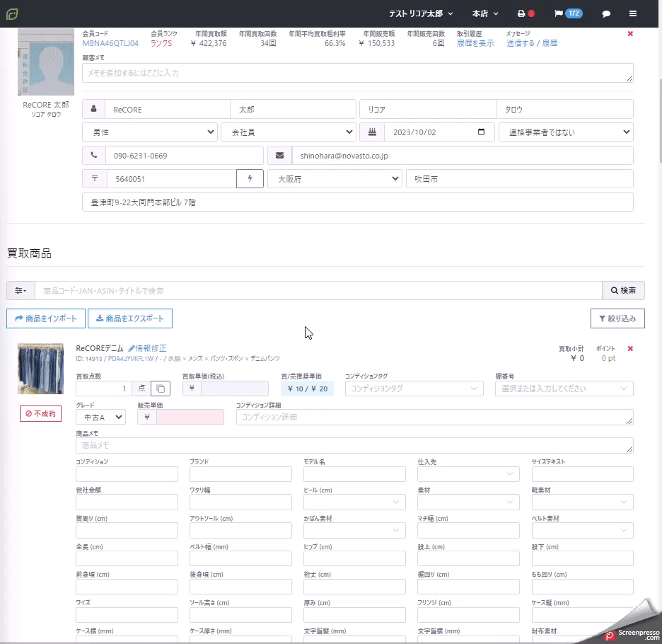Open the message 履歴 link
662x644 pixels.
coord(550,43)
